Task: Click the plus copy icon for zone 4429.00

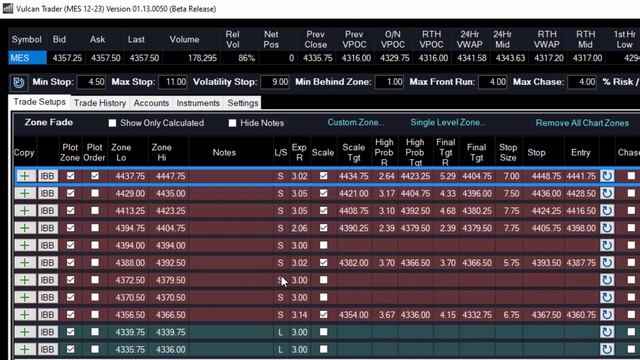Action: click(x=25, y=193)
